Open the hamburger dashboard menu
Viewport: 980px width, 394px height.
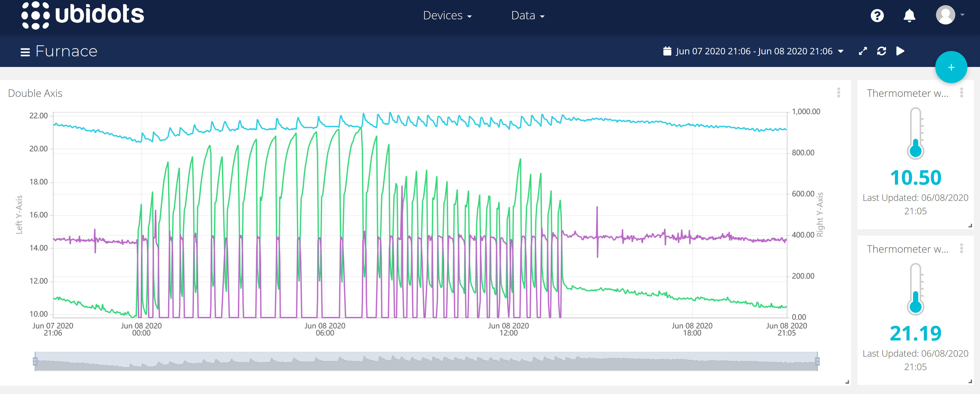click(25, 52)
